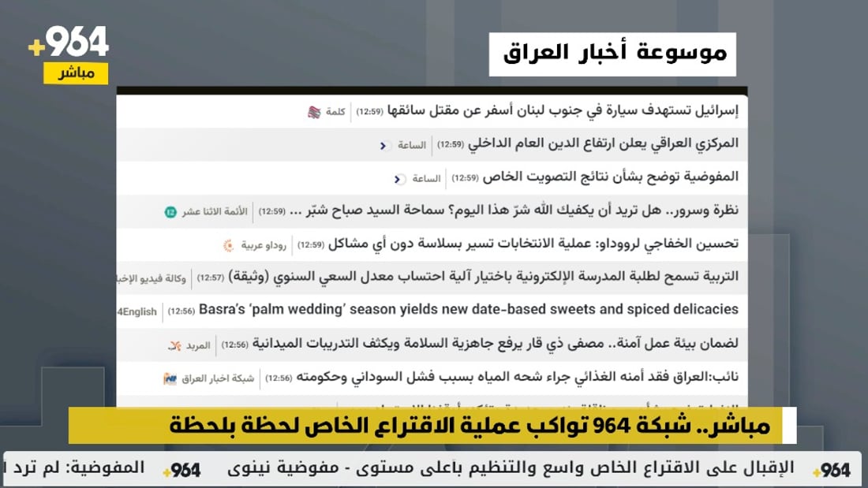Click الساعة source name on المفوضية توضح row
868x488 pixels.
pyautogui.click(x=426, y=179)
